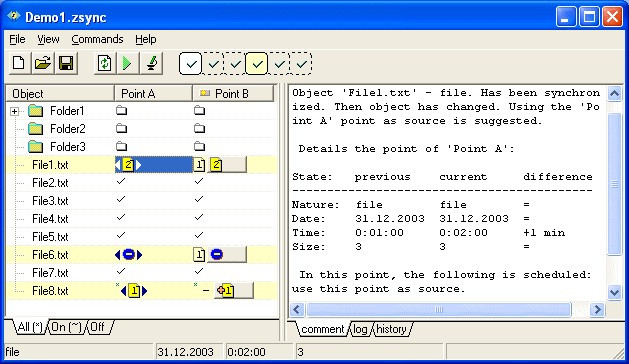629x364 pixels.
Task: Click File8.txt Point A yellow '1' icon
Action: 134,291
